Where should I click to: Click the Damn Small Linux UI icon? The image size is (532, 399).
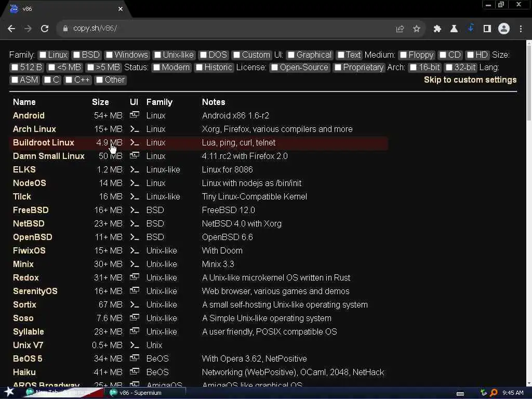135,155
